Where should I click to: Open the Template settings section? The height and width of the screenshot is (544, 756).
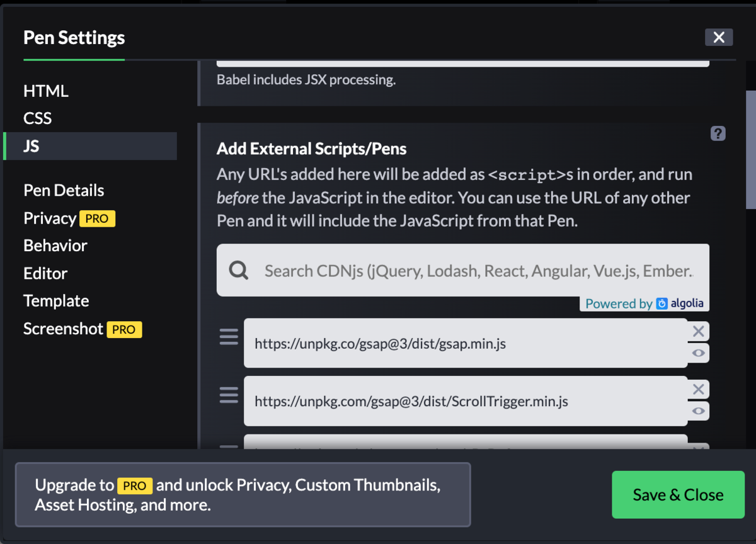[x=56, y=300]
